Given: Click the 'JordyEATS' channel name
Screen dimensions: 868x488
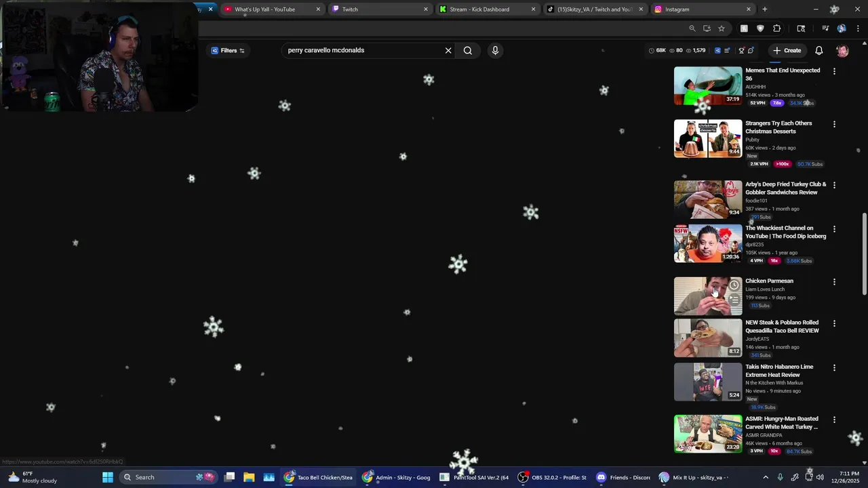Looking at the screenshot, I should [x=757, y=339].
